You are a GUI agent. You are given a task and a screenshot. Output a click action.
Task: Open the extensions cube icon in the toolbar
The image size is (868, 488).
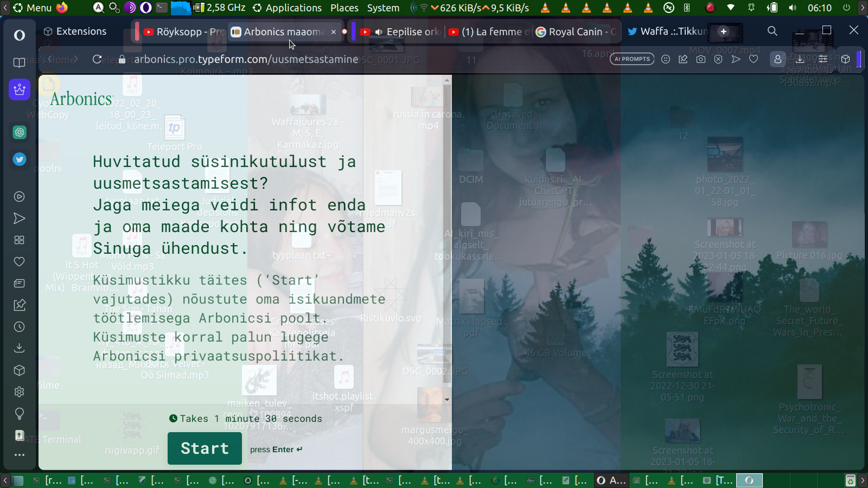pos(845,59)
